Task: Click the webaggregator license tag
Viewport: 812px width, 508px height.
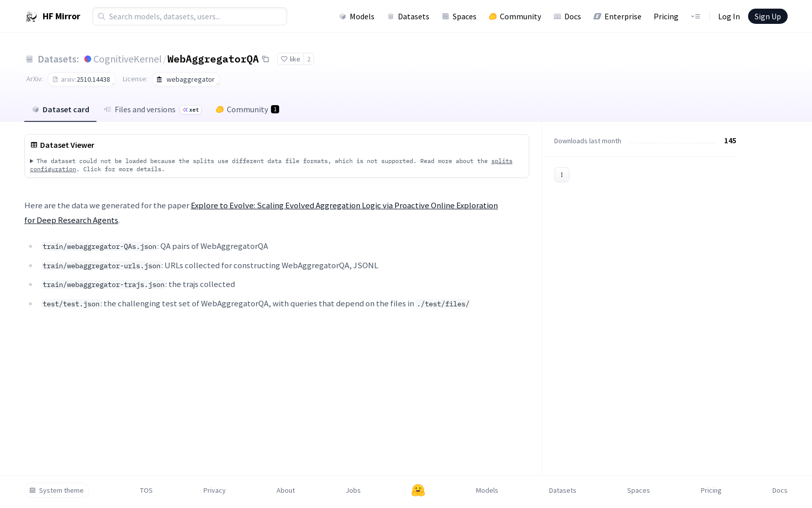Action: point(186,79)
